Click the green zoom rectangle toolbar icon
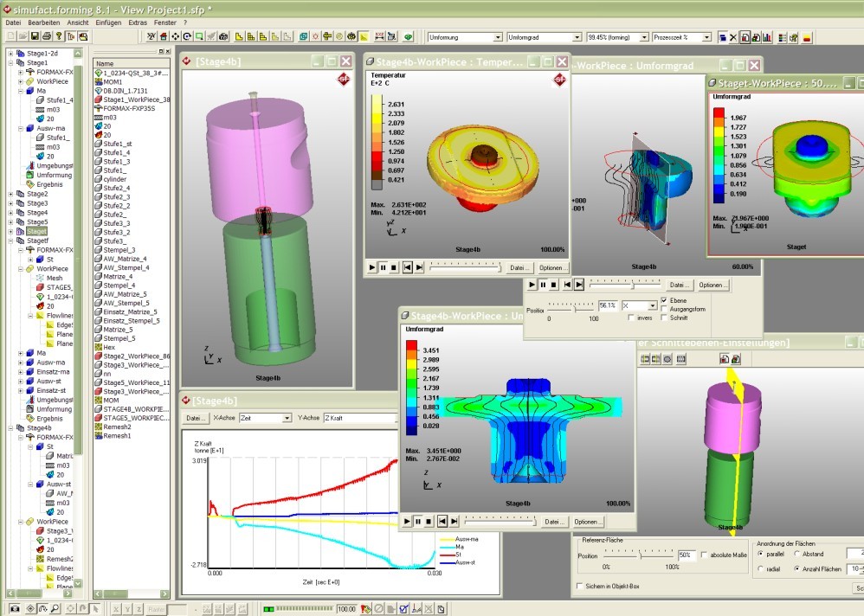Screen dimensions: 864x616 199,37
